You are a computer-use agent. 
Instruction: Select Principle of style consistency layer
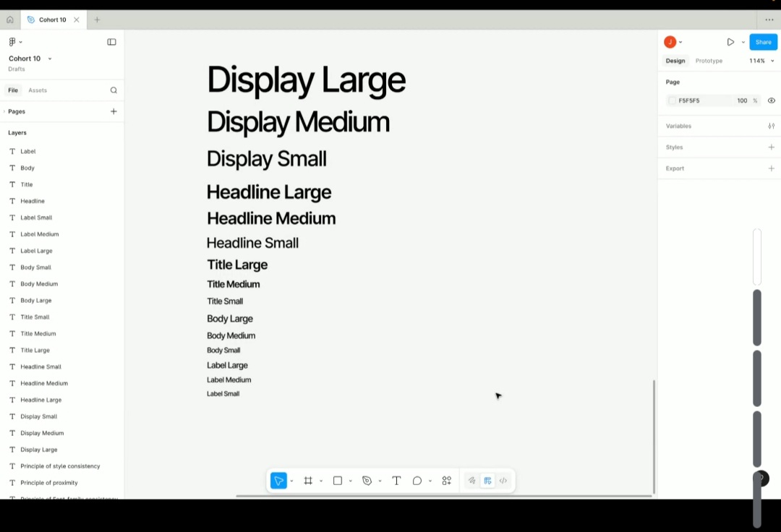[x=60, y=466]
